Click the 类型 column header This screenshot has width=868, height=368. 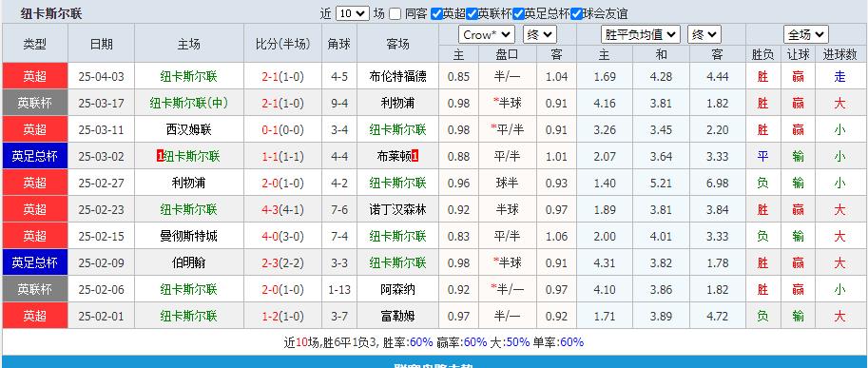click(x=35, y=44)
